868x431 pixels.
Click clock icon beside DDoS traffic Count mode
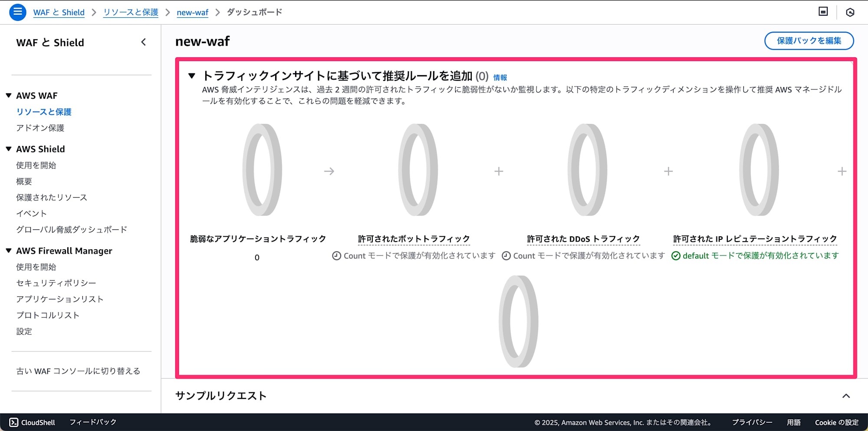tap(506, 256)
